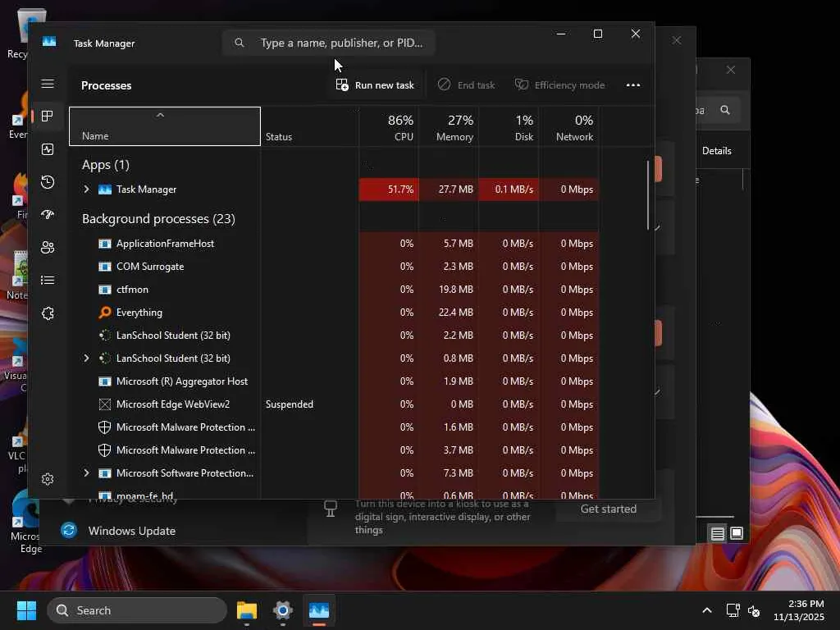
Task: Select the Task Manager app icon row
Action: point(105,189)
